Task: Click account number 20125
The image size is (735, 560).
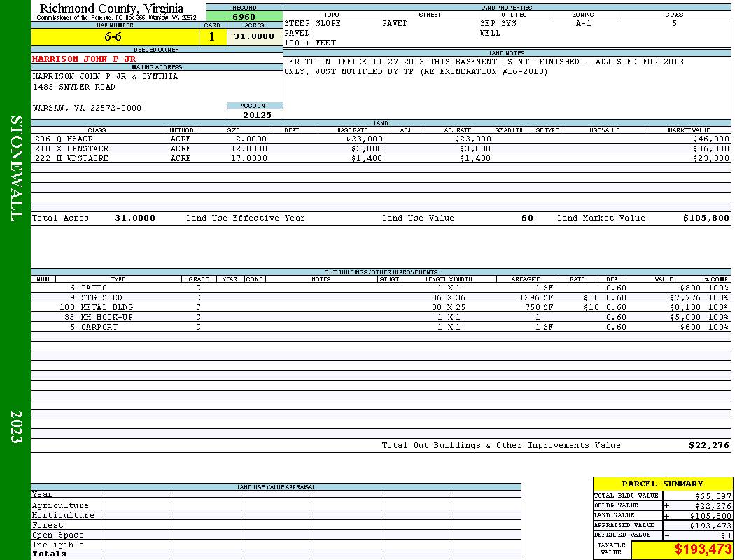Action: click(x=257, y=115)
